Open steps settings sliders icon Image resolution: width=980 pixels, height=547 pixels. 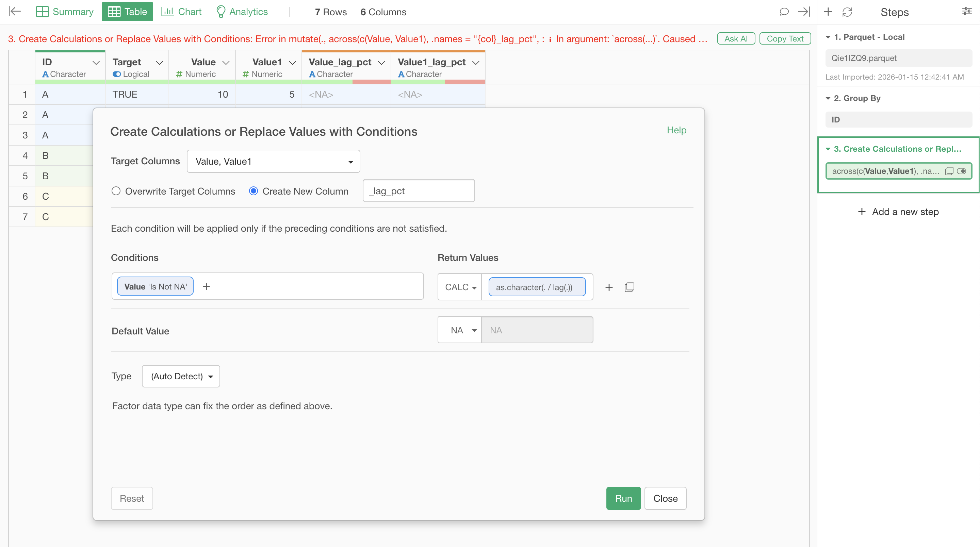967,12
